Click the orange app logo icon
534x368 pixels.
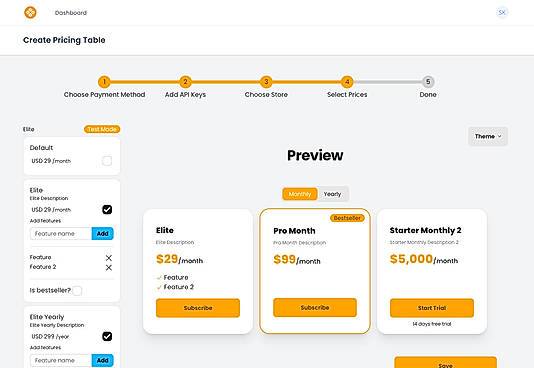tap(30, 13)
